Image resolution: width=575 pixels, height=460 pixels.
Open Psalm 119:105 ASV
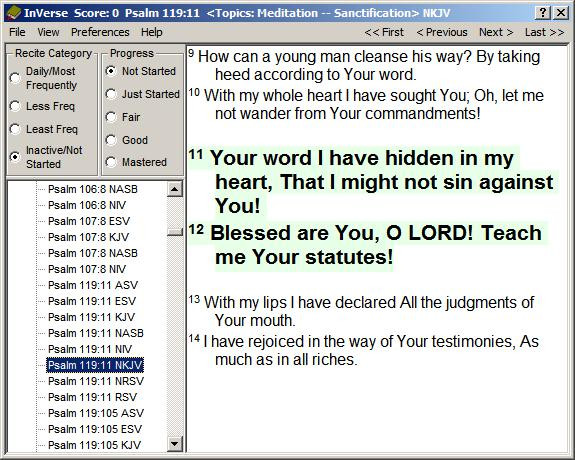pos(96,413)
